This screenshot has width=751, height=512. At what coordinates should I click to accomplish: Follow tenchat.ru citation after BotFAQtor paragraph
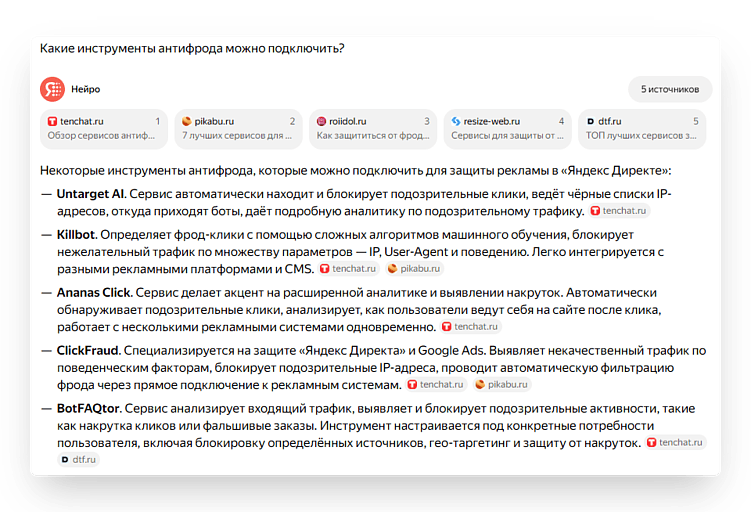[x=675, y=443]
